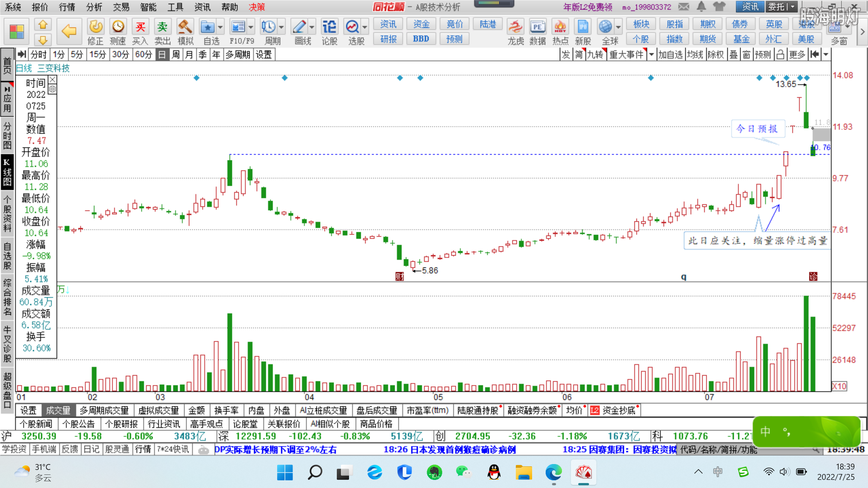Switch chart to 月 monthly timeframe

coord(189,55)
